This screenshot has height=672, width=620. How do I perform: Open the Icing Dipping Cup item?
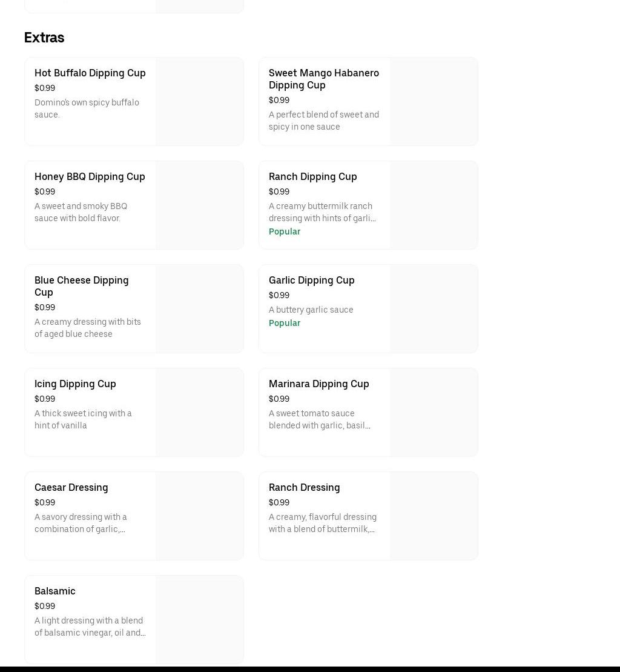tap(75, 384)
